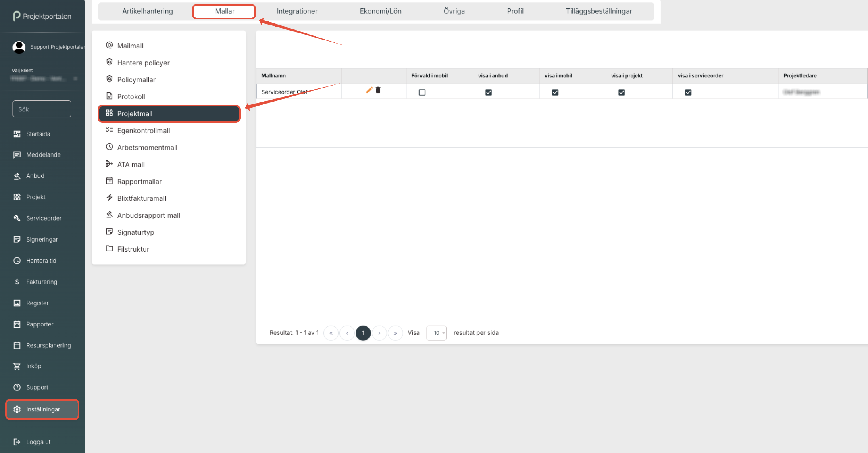Click the Logga ut exit icon
The height and width of the screenshot is (453, 868).
[17, 442]
